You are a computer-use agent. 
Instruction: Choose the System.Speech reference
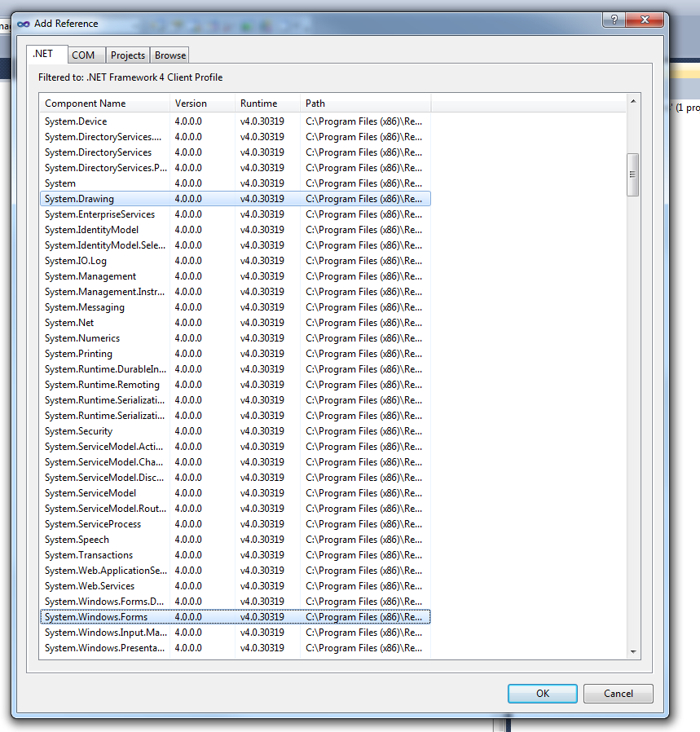(77, 540)
